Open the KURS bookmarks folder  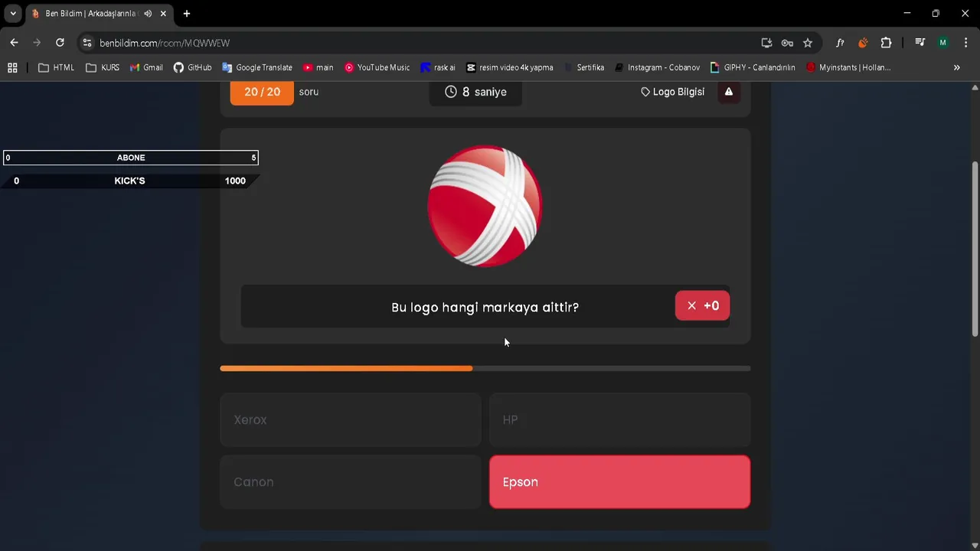click(x=103, y=67)
